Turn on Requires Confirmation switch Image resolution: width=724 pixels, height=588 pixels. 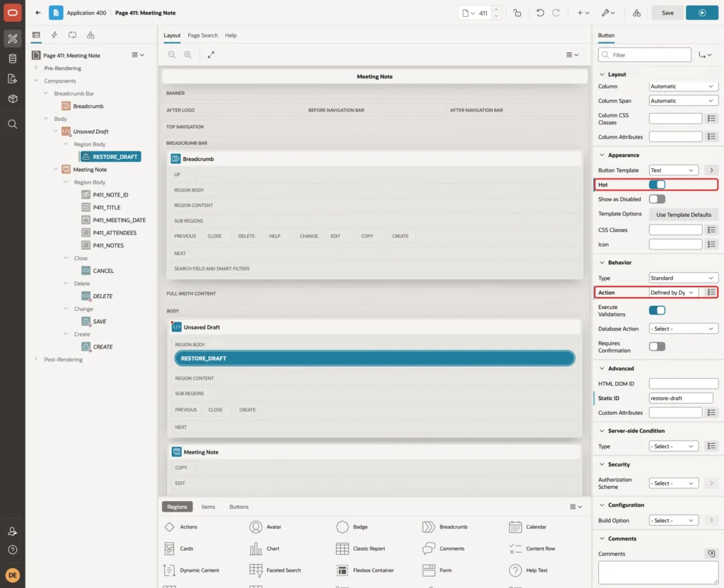657,346
